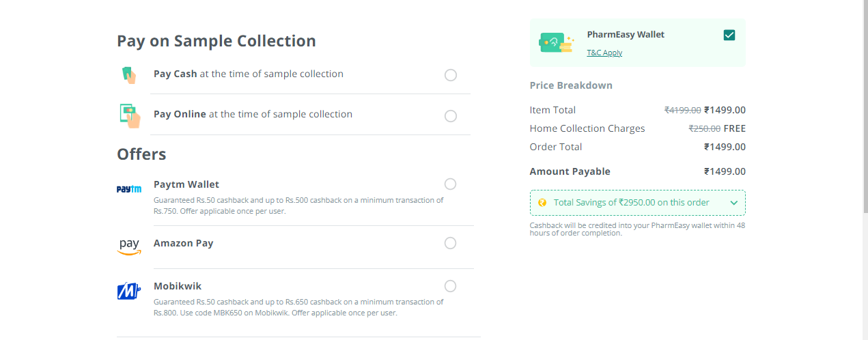Click the Paytm logo icon
The image size is (868, 340).
(x=128, y=189)
